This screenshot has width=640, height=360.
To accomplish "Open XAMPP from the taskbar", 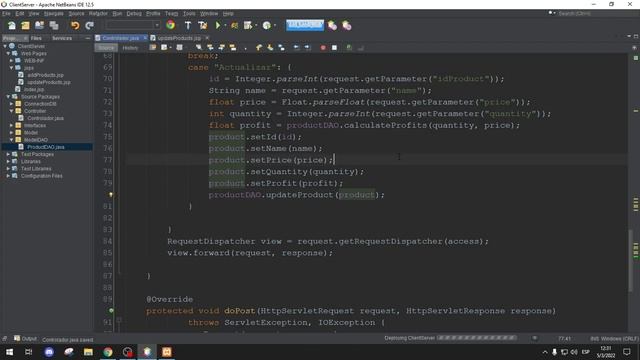I will click(x=167, y=352).
